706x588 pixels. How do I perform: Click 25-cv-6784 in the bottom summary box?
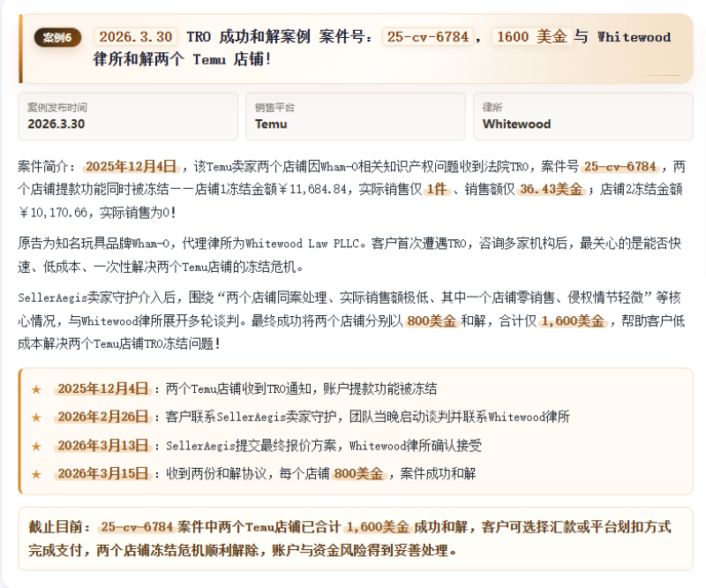pos(137,527)
